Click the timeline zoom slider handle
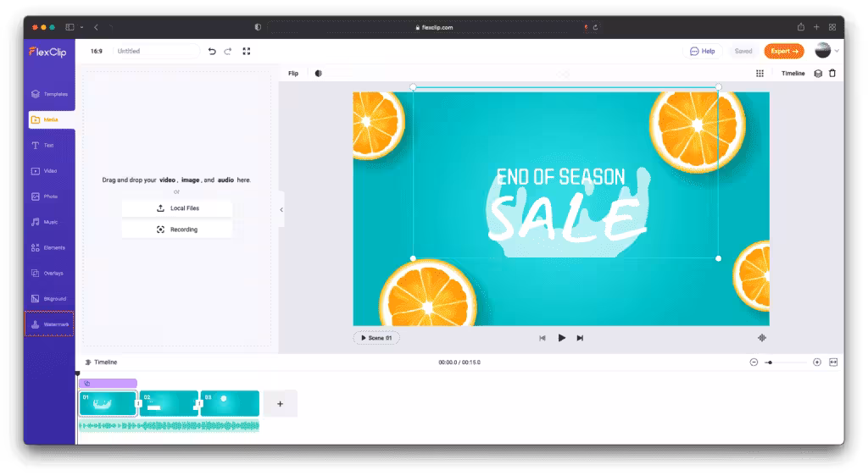The width and height of the screenshot is (868, 476). click(770, 363)
